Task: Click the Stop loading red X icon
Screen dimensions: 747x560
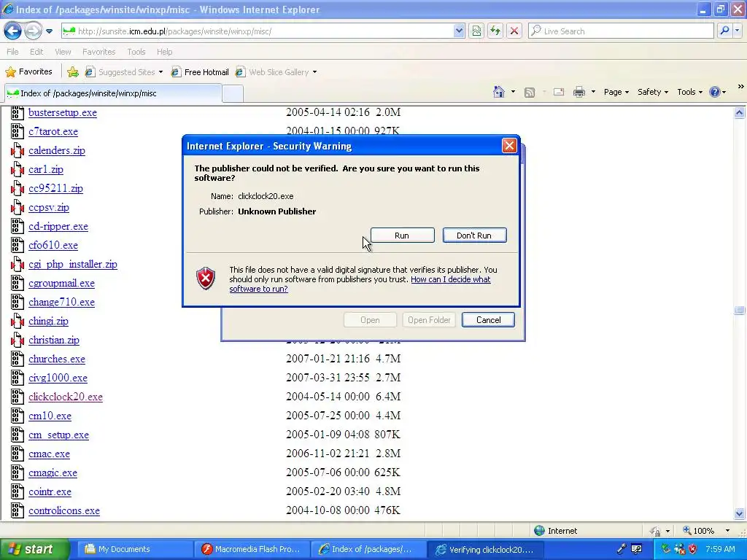Action: click(x=514, y=31)
